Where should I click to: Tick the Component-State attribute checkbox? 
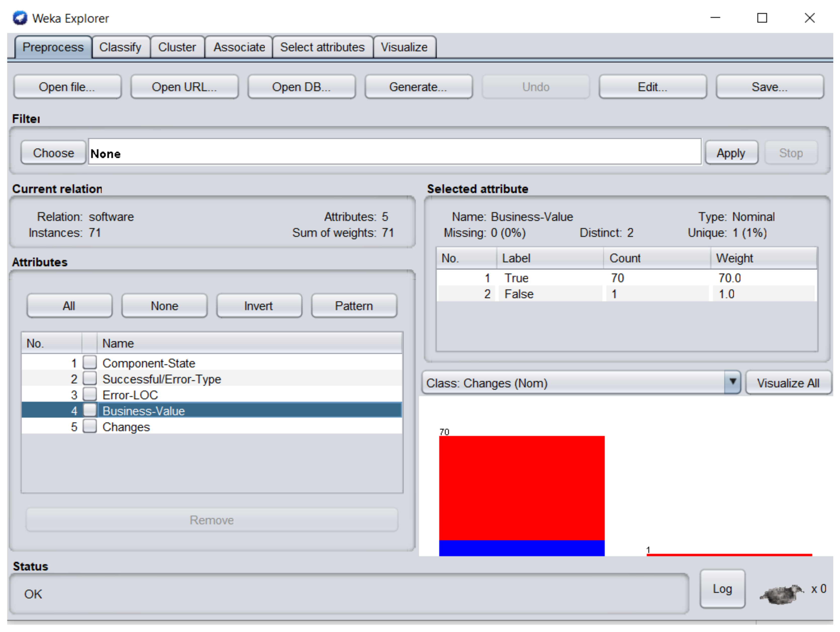[x=90, y=362]
